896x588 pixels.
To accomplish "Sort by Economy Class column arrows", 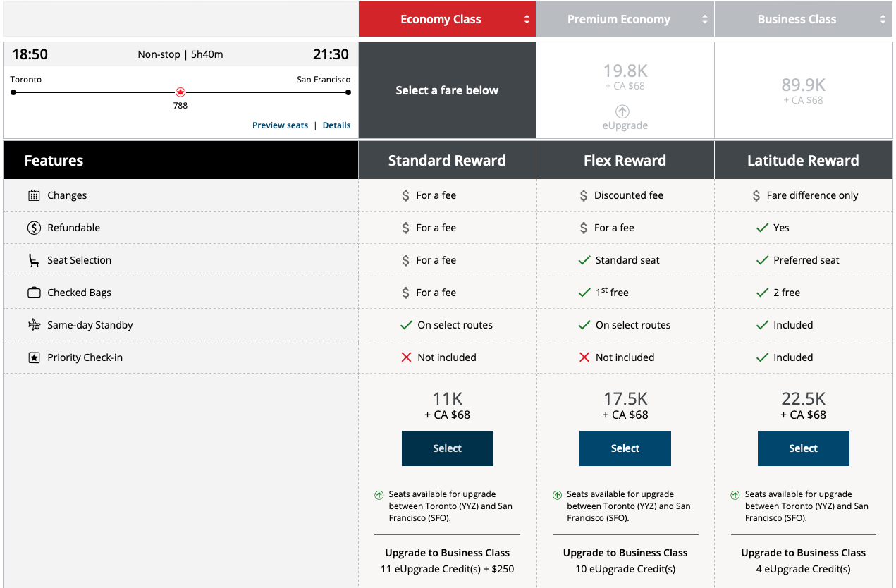I will (x=527, y=20).
